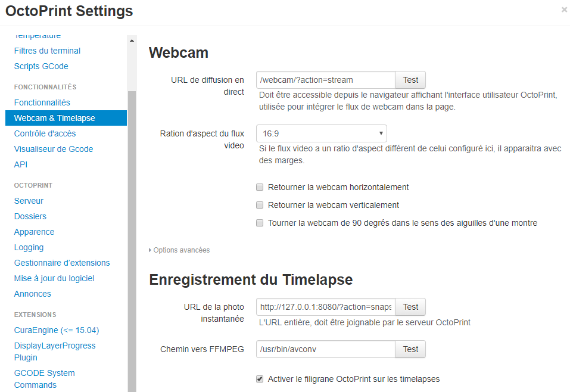Image resolution: width=570 pixels, height=392 pixels.
Task: Open Contrôle d'accès settings
Action: [x=45, y=133]
